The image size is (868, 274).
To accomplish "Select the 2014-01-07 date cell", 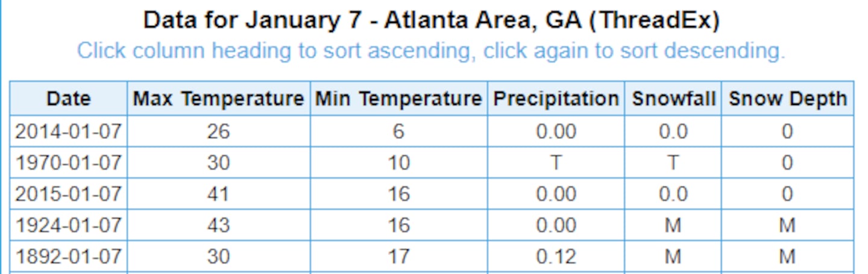I will 68,131.
